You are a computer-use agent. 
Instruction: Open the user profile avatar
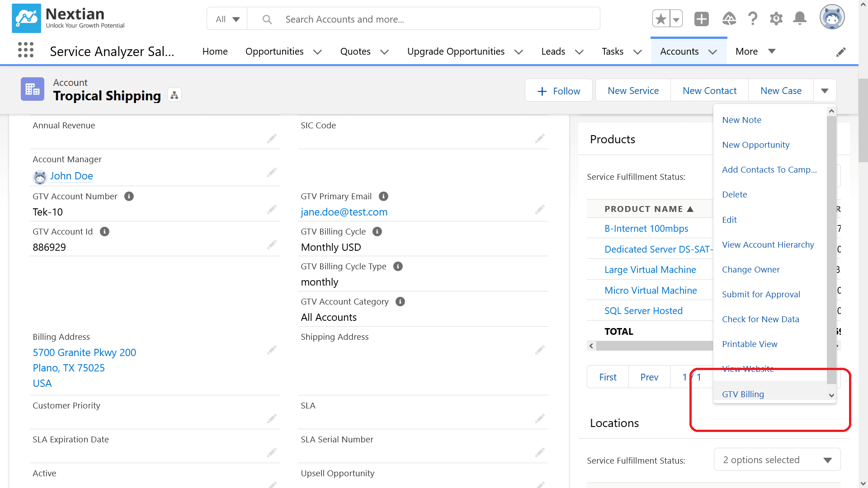pyautogui.click(x=832, y=17)
